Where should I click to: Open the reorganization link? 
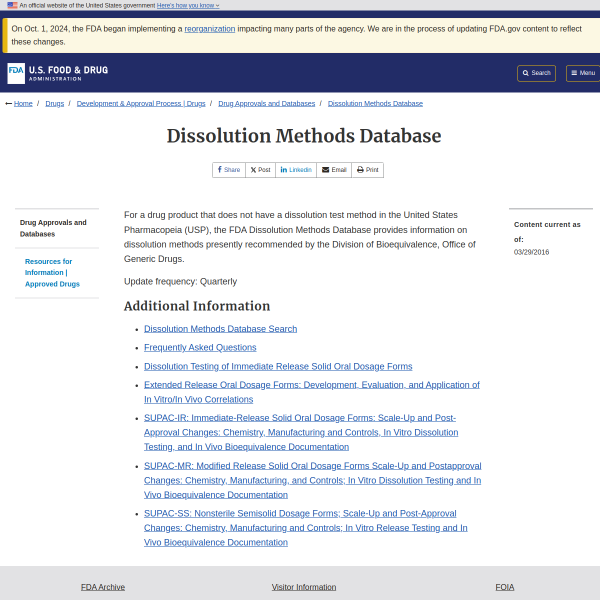click(210, 29)
